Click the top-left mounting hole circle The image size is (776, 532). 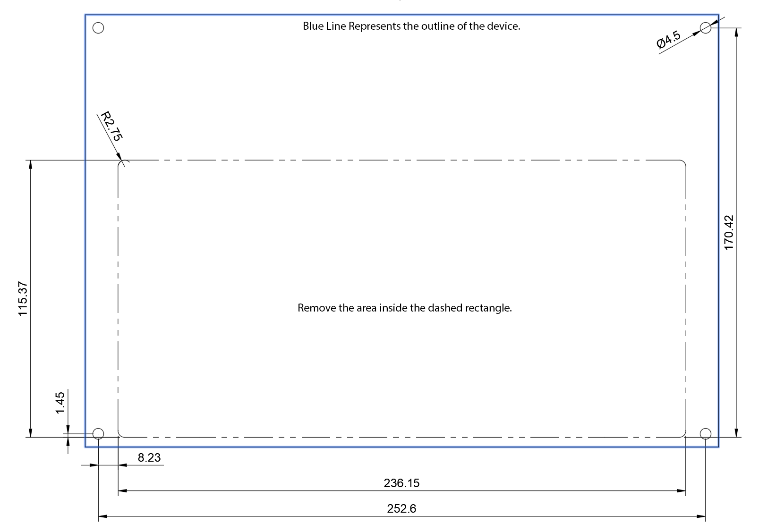[98, 28]
